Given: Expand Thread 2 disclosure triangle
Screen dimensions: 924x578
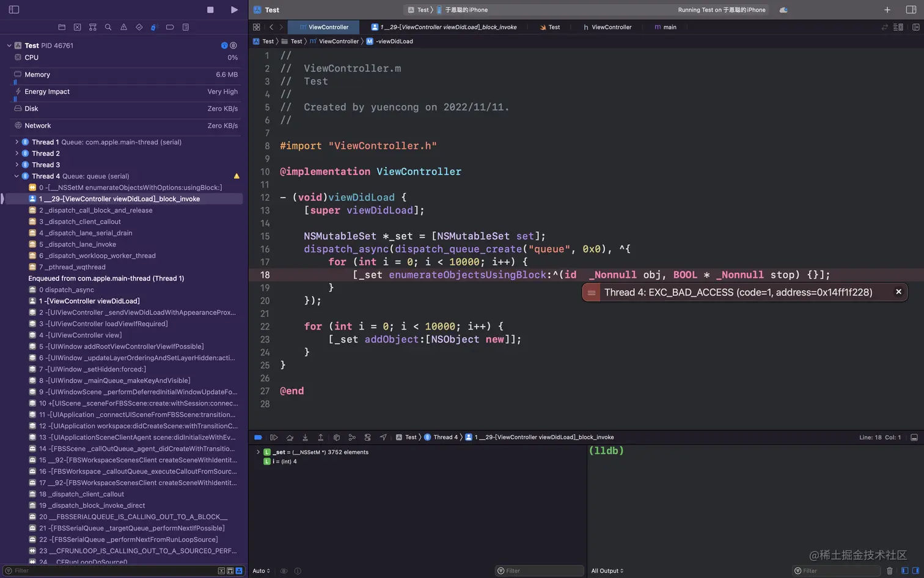Looking at the screenshot, I should click(16, 154).
